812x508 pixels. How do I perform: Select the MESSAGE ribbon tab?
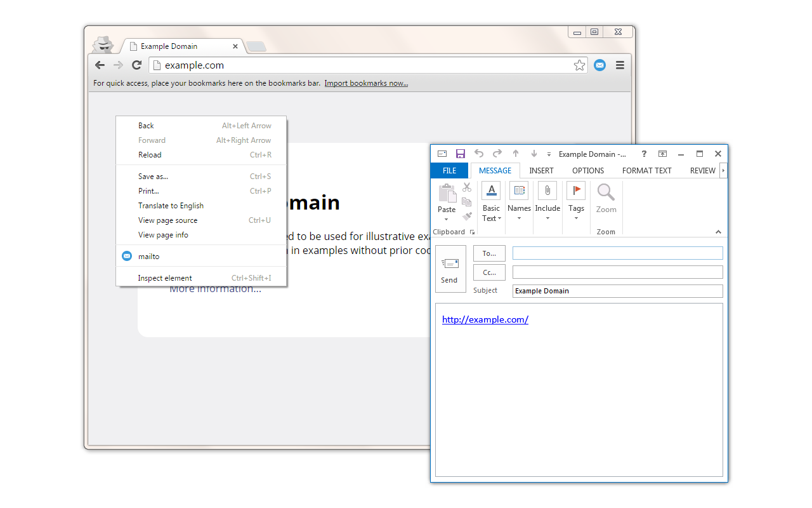coord(495,170)
